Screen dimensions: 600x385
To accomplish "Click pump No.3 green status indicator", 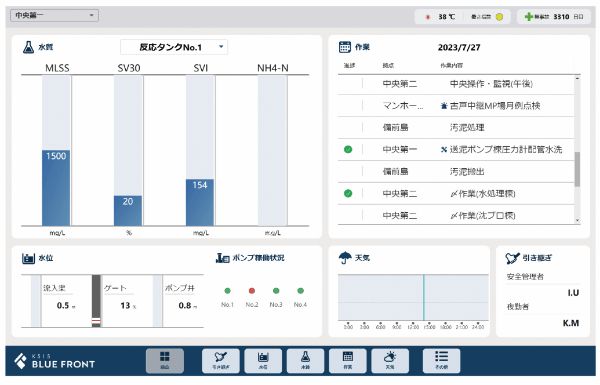I will click(x=276, y=291).
